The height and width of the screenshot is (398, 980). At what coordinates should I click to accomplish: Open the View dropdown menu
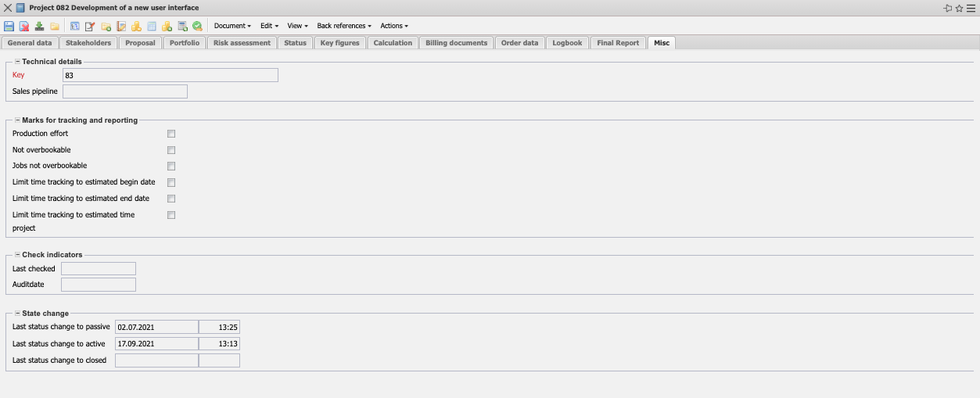coord(297,26)
